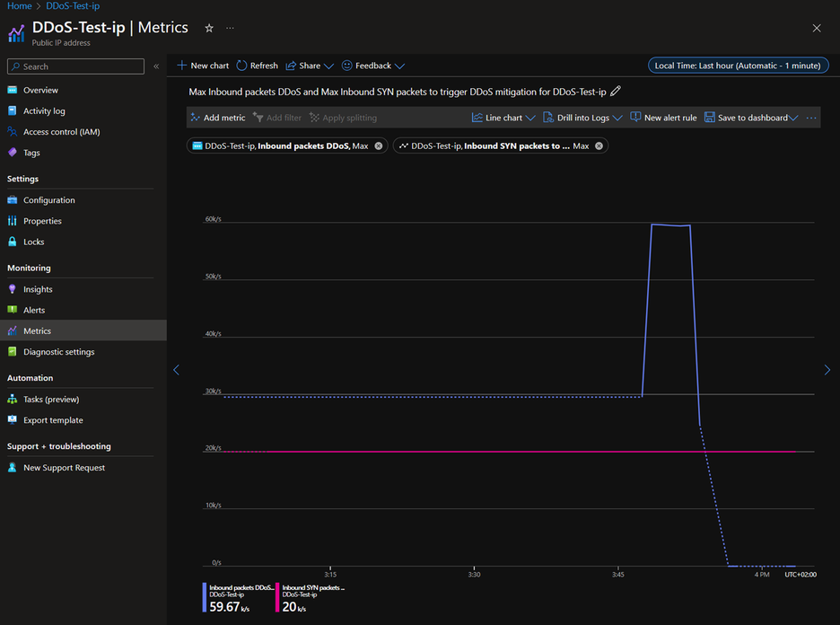Click the right arrow to shift time forward
840x625 pixels.
(827, 370)
